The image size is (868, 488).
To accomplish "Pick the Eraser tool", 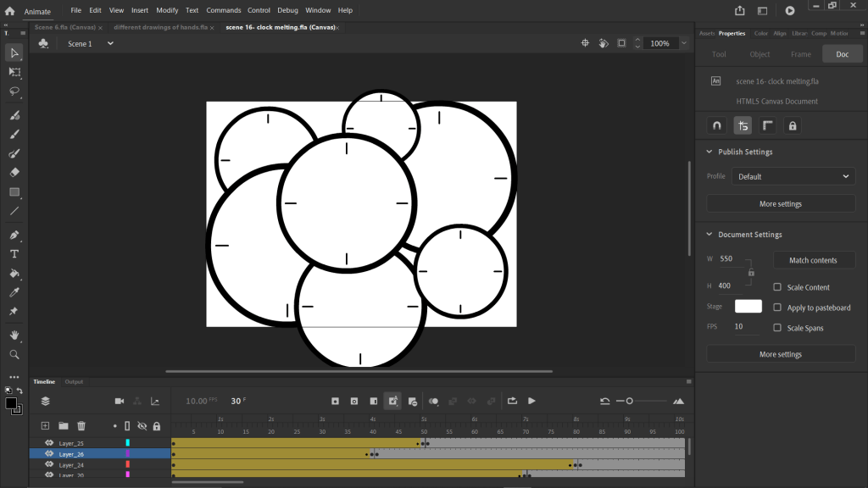I will (x=14, y=172).
